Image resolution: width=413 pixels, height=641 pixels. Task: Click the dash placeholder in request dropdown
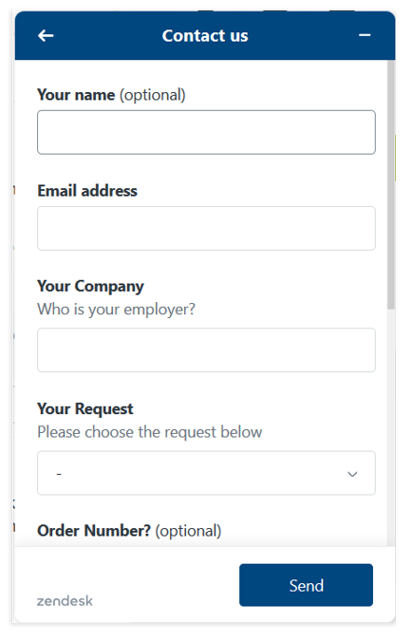point(59,474)
